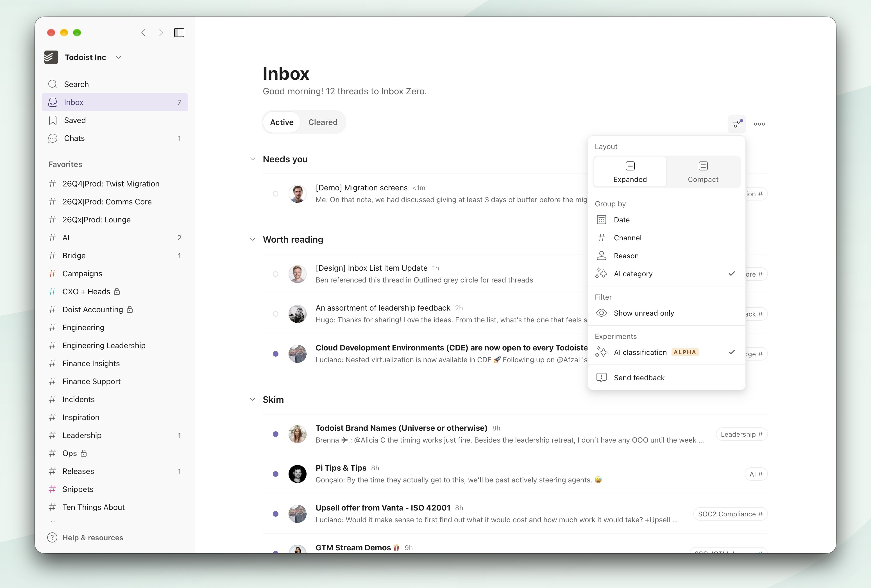Toggle AI classification alpha experiment
This screenshot has height=588, width=871.
[x=666, y=352]
